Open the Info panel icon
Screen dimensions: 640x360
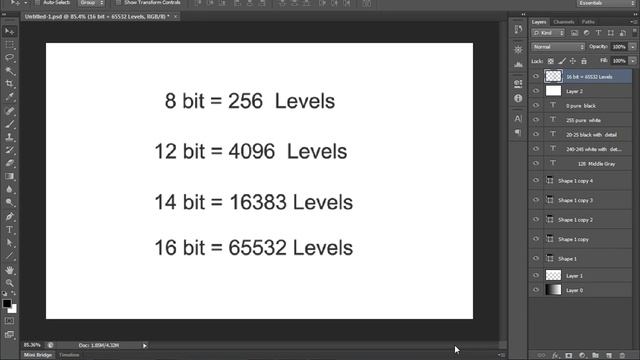[x=518, y=98]
